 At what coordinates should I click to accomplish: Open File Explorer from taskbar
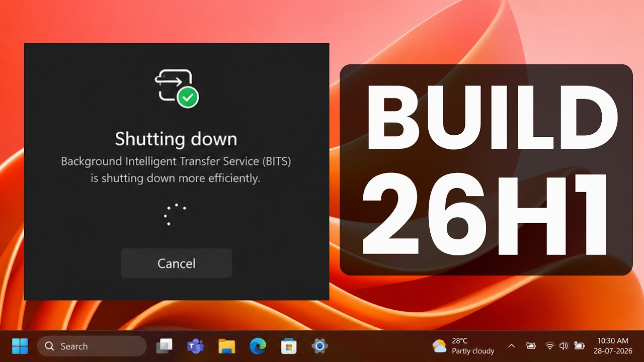coord(227,346)
